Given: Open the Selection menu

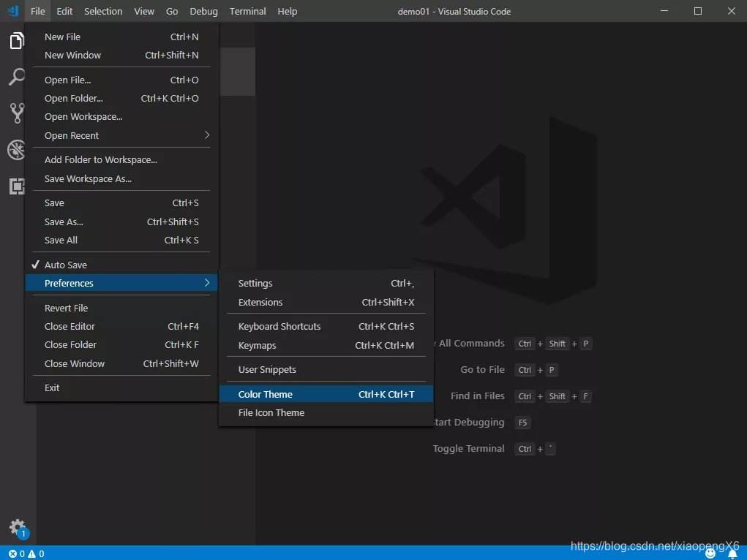Looking at the screenshot, I should tap(103, 11).
